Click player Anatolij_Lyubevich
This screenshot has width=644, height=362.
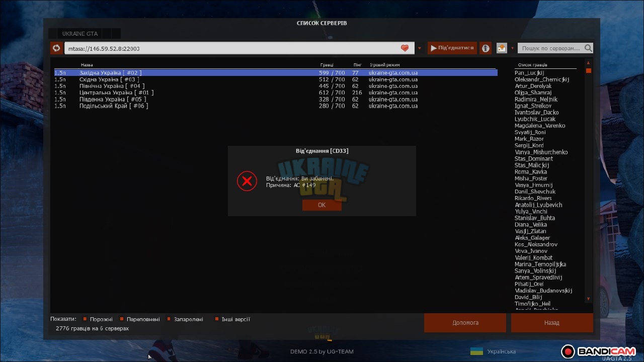538,205
